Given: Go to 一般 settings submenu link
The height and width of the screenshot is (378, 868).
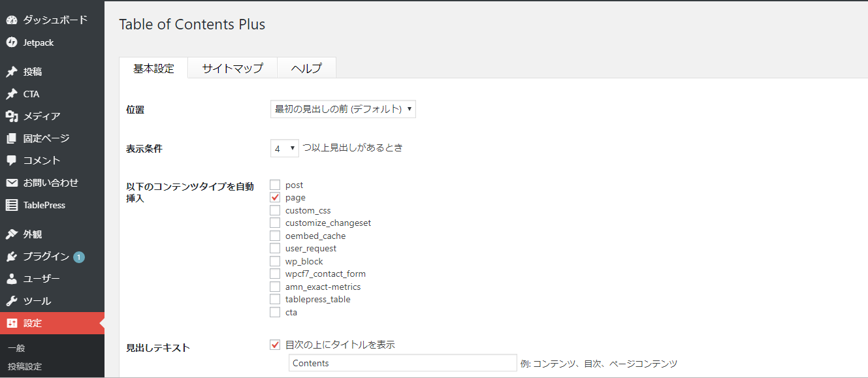Looking at the screenshot, I should click(16, 348).
